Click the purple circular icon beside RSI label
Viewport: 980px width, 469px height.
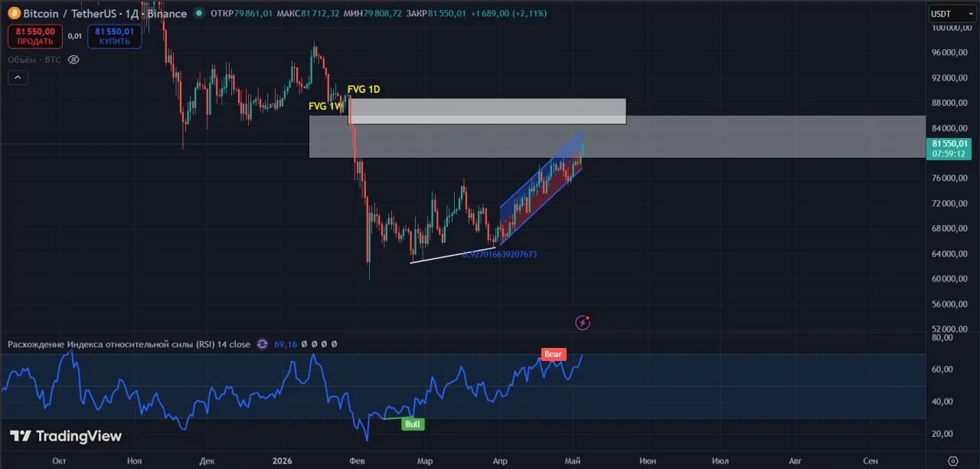[x=263, y=344]
